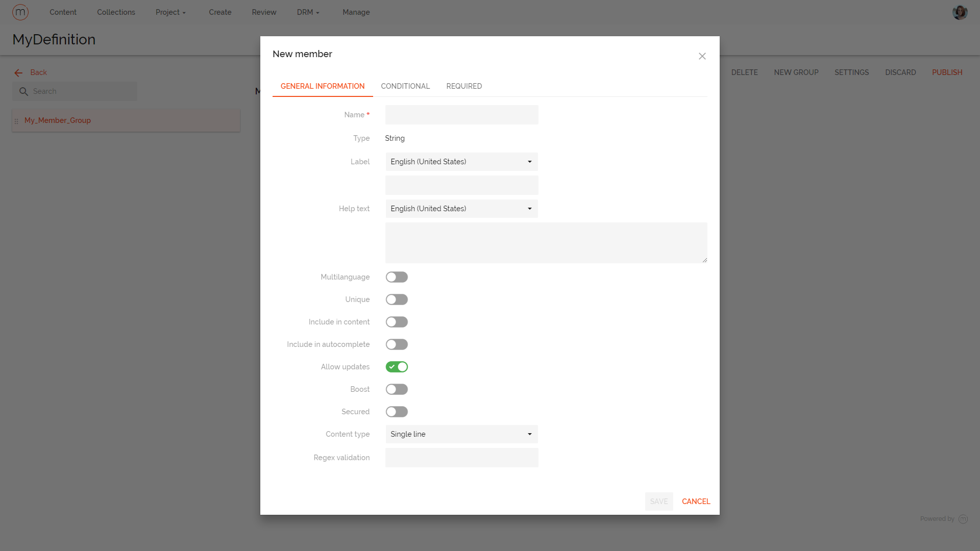Open the Manage menu item
Screen dimensions: 980x551
(356, 12)
